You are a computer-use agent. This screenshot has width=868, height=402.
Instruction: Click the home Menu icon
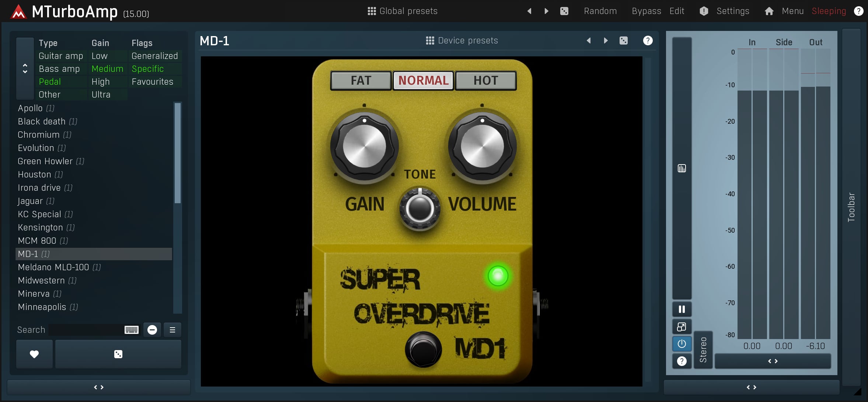point(769,11)
